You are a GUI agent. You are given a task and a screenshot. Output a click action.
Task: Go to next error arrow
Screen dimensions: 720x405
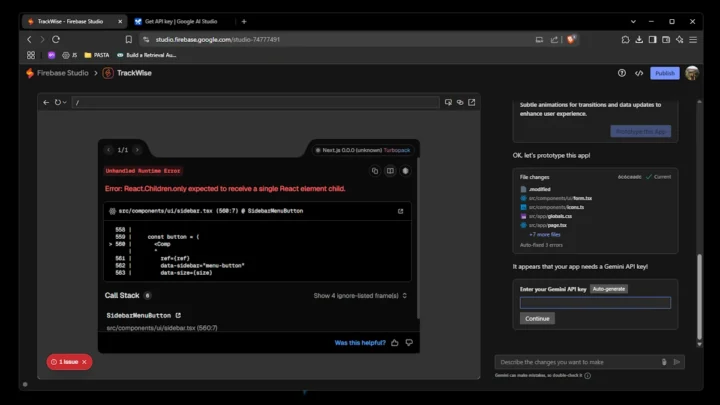(137, 150)
